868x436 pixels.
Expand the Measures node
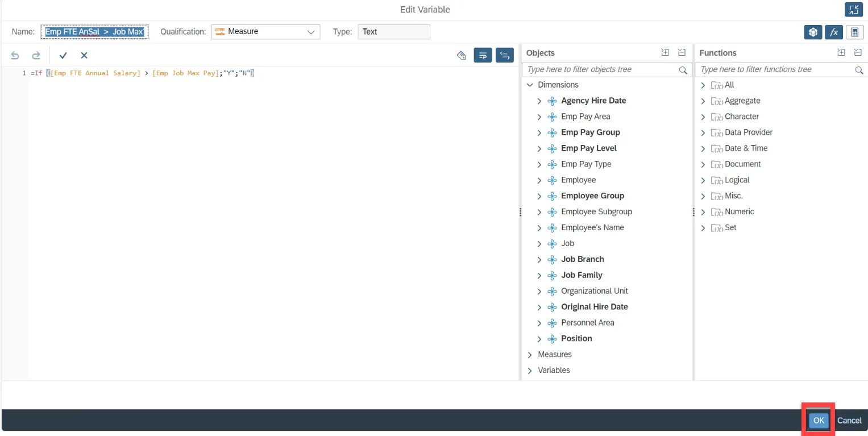pyautogui.click(x=530, y=355)
